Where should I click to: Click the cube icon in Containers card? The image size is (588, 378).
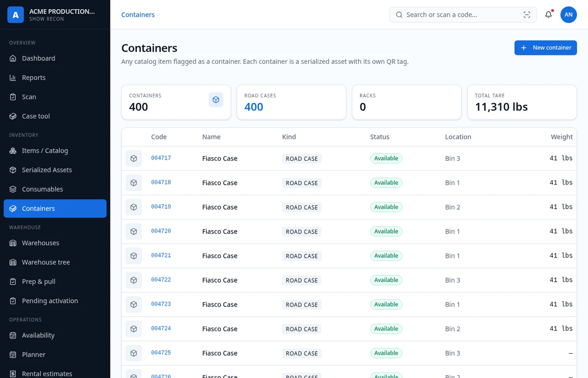click(216, 100)
